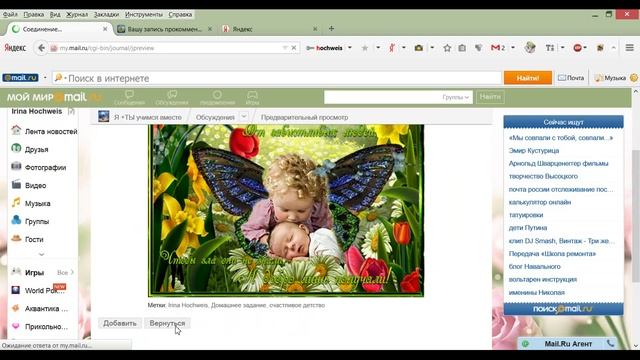Click the Вернуться button
Image resolution: width=640 pixels, height=360 pixels.
point(167,323)
